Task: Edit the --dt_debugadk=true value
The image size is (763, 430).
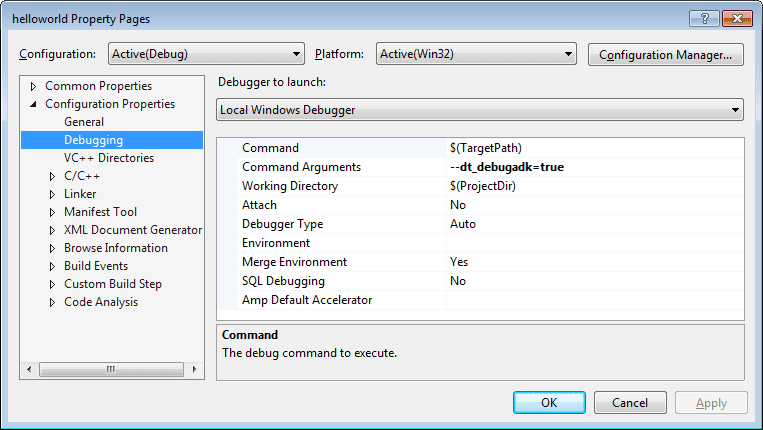Action: coord(595,167)
